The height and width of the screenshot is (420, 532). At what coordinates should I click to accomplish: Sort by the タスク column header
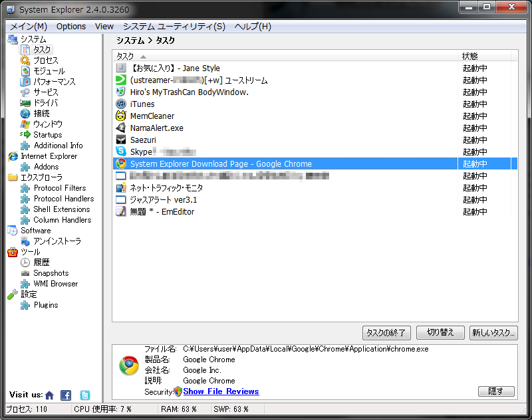[x=285, y=56]
